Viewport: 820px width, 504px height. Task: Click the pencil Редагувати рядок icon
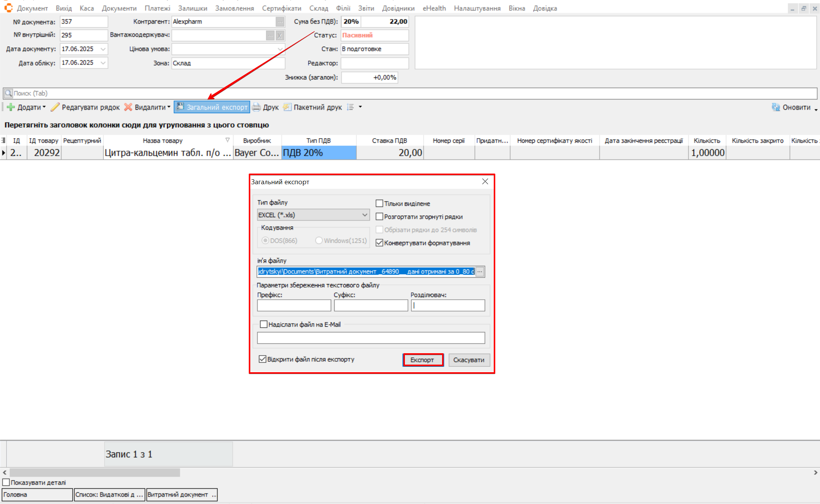click(x=55, y=107)
